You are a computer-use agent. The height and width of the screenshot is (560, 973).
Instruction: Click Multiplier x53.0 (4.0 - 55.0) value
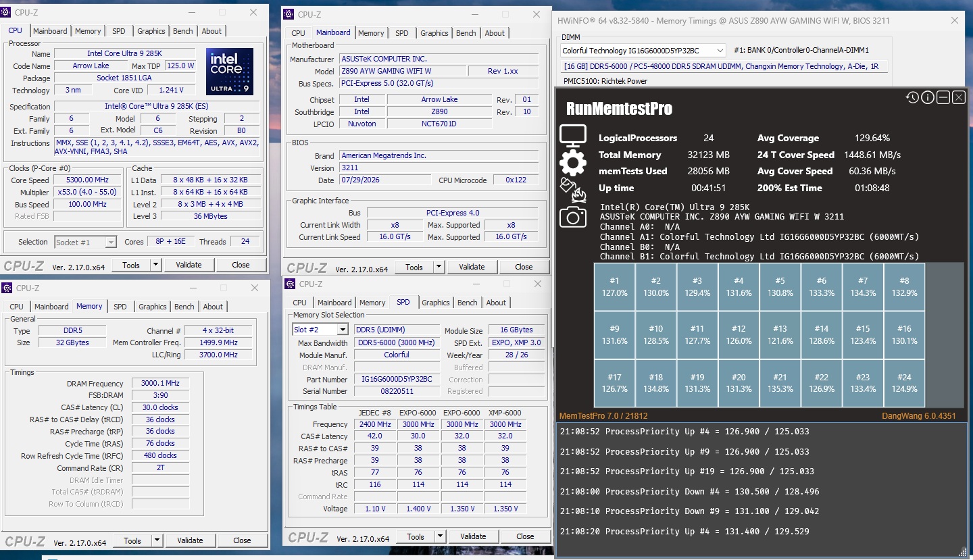pos(88,193)
